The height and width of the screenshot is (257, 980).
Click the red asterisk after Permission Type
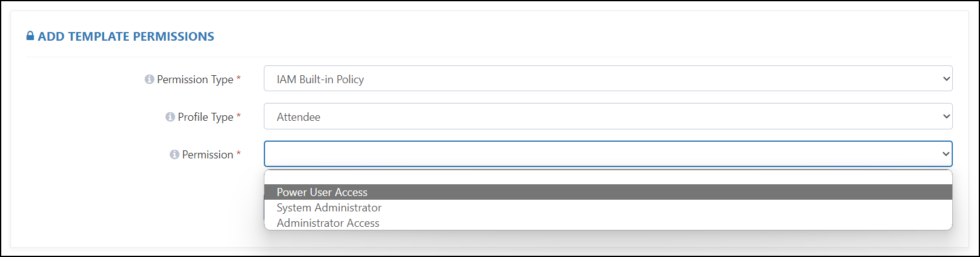(239, 79)
